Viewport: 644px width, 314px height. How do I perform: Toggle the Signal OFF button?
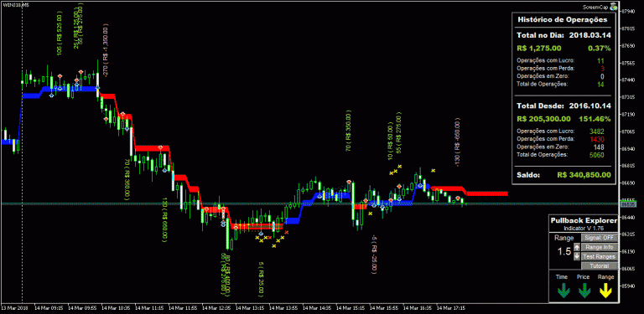600,238
